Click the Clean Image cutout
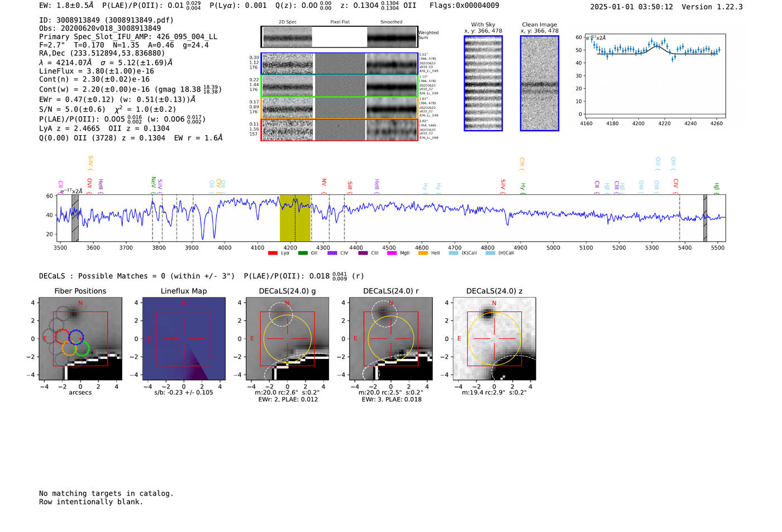 pos(540,83)
